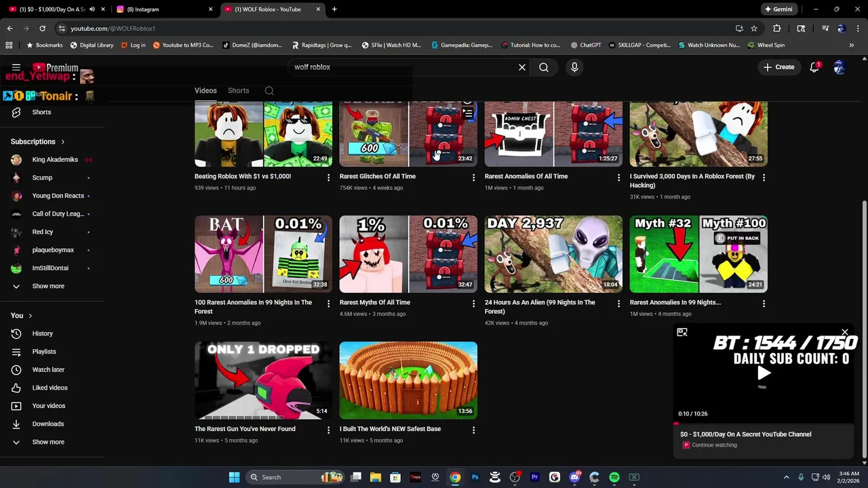Open Spotify from the taskbar

pos(614,477)
